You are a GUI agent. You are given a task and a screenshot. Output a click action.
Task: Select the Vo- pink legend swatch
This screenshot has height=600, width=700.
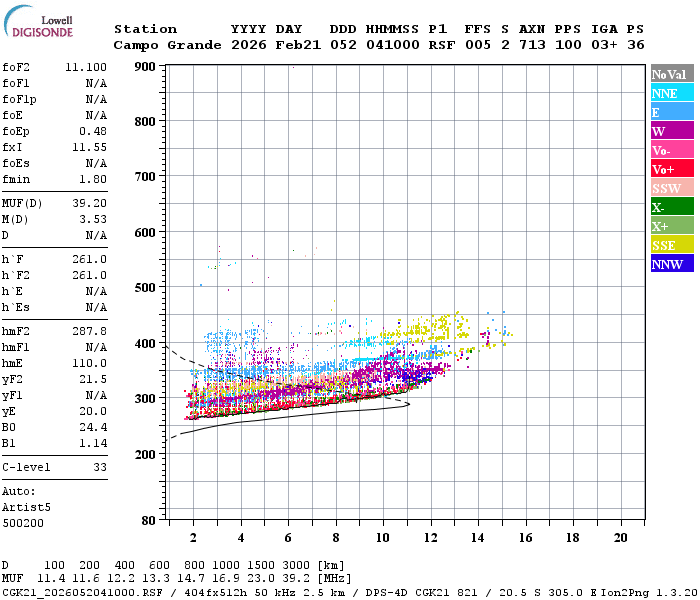pyautogui.click(x=672, y=150)
